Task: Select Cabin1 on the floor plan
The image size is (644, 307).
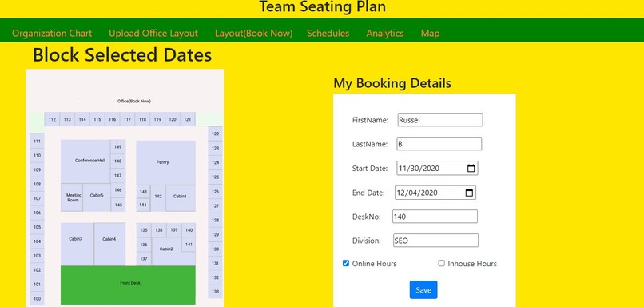Action: [181, 198]
